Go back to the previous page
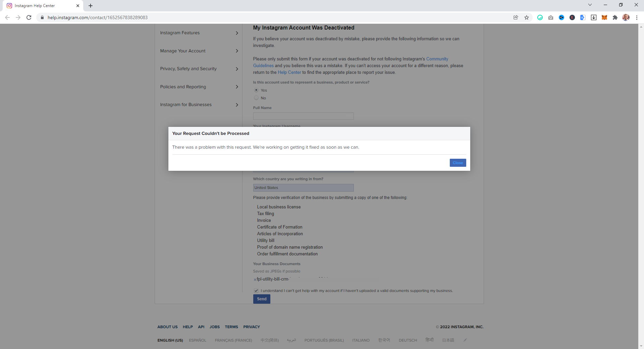The width and height of the screenshot is (644, 349). click(7, 17)
